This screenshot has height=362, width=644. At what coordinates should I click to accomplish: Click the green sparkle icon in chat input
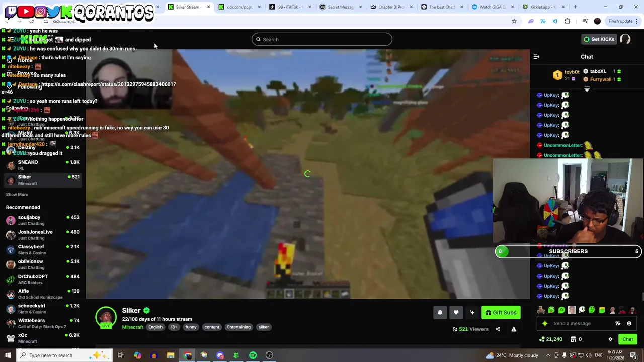[545, 323]
